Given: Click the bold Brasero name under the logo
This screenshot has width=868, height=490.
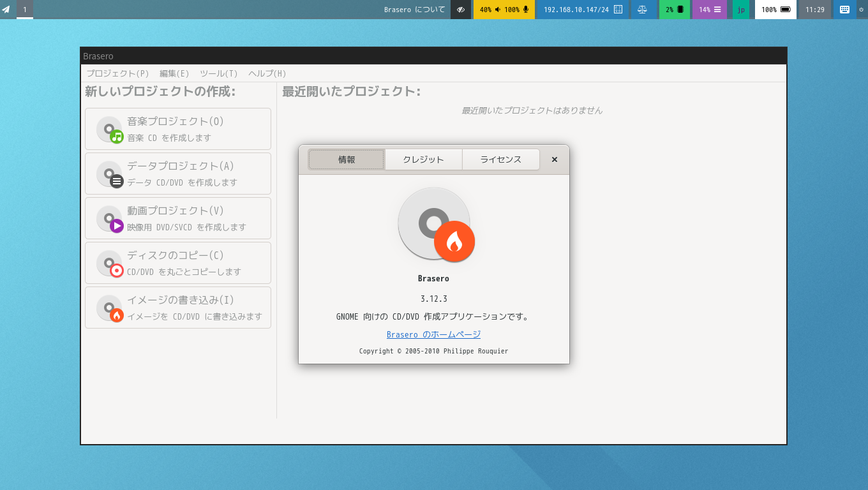Looking at the screenshot, I should coord(433,279).
